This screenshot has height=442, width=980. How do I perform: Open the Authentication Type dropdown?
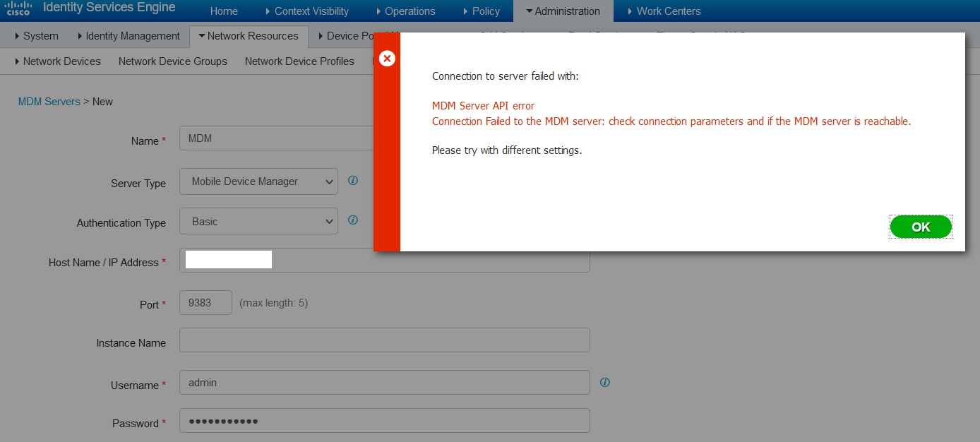[259, 222]
